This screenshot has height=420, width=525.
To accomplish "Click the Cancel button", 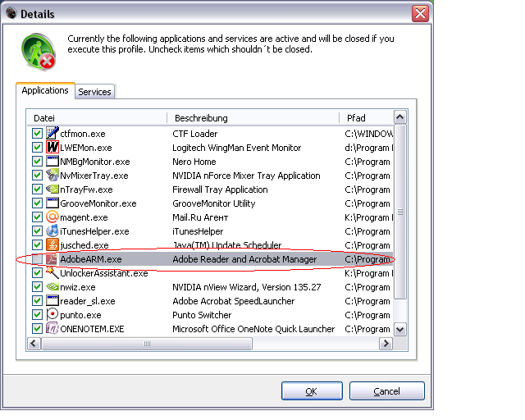I will pos(386,390).
